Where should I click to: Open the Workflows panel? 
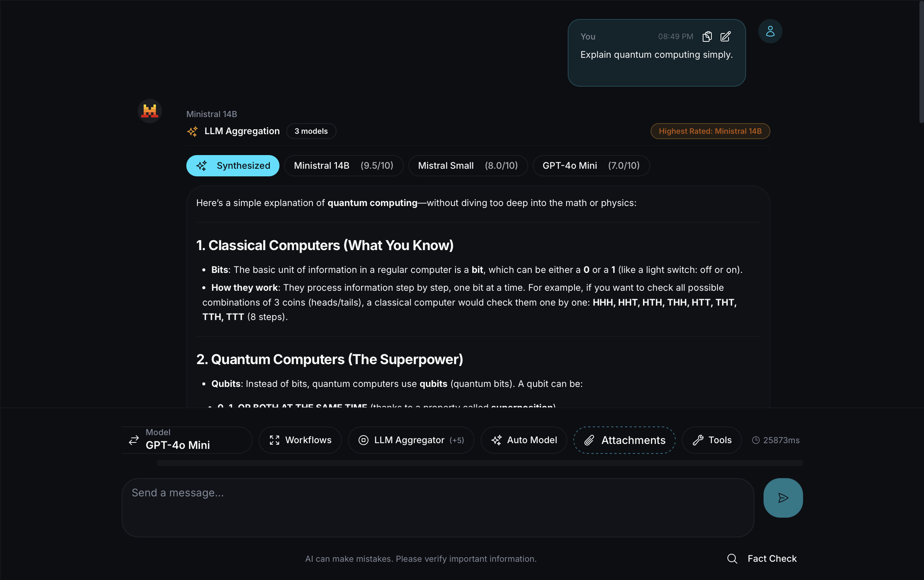pos(300,440)
